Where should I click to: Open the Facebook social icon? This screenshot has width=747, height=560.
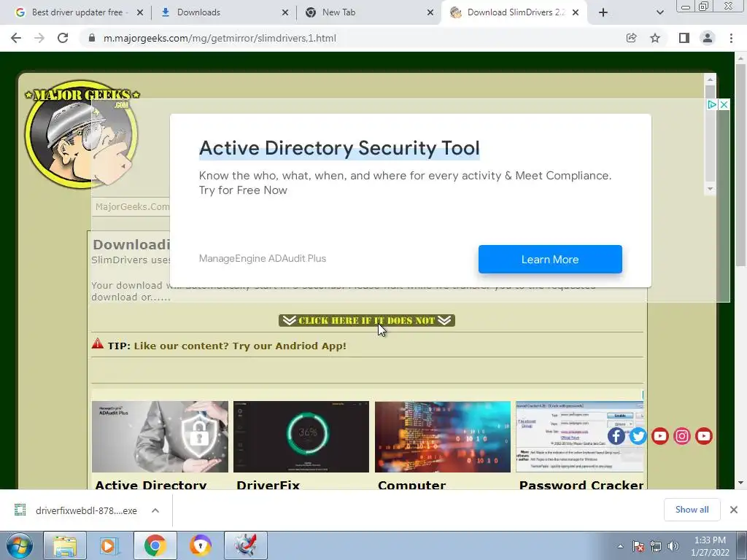point(616,436)
